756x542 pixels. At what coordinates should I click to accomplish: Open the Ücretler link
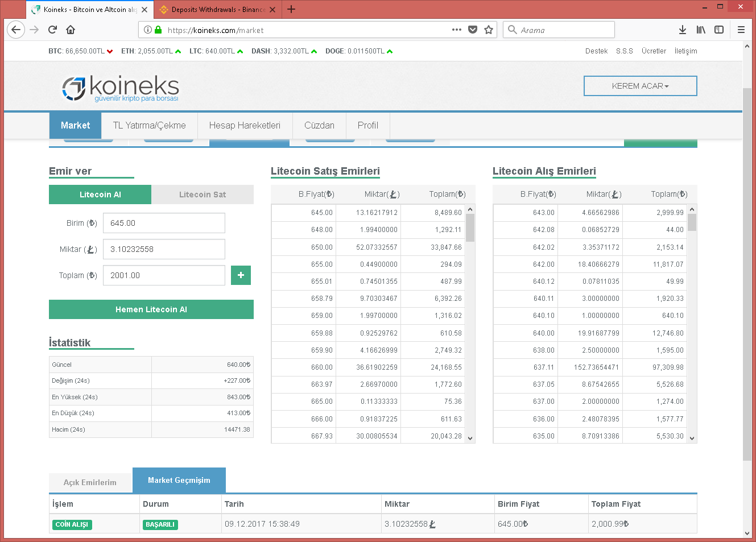click(x=654, y=51)
